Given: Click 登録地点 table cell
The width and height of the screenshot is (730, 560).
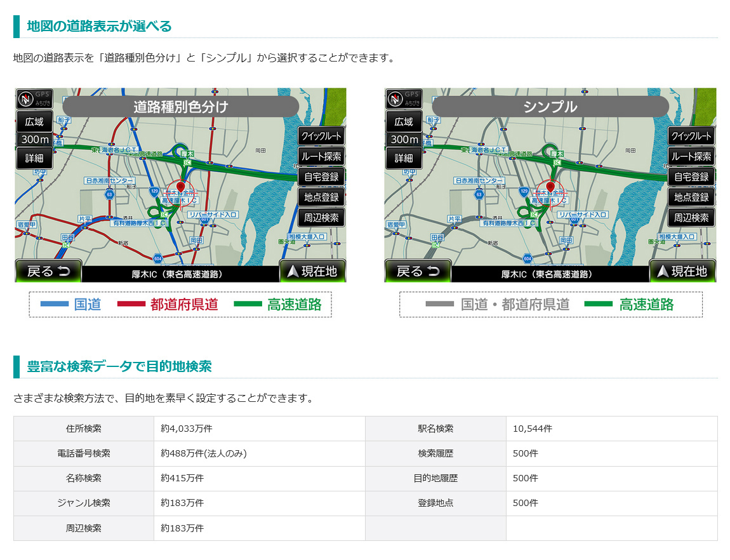Looking at the screenshot, I should pos(435,503).
